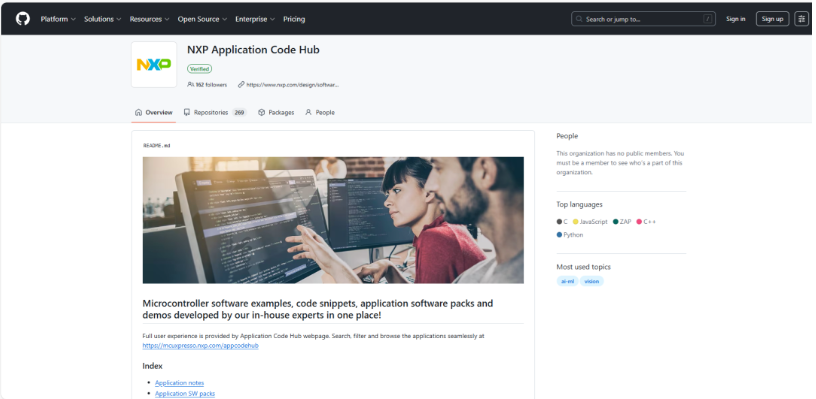Open the appearance settings icon button
816x399 pixels.
coord(801,19)
